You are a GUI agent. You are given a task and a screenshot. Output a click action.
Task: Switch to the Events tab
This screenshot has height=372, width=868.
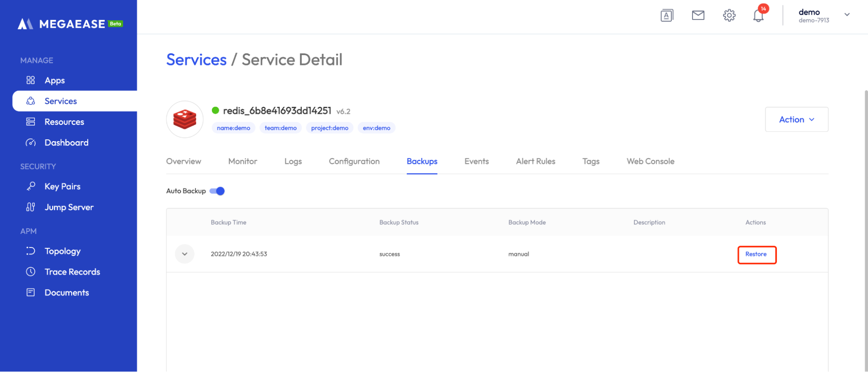coord(477,161)
